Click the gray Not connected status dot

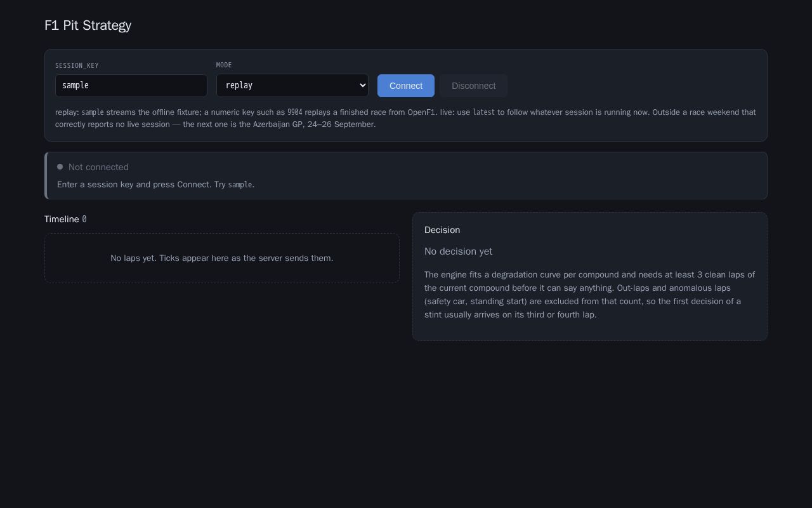[x=60, y=167]
